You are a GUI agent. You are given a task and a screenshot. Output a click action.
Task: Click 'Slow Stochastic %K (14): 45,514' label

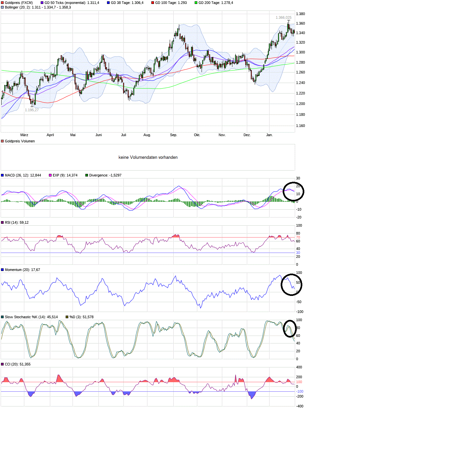(31, 317)
